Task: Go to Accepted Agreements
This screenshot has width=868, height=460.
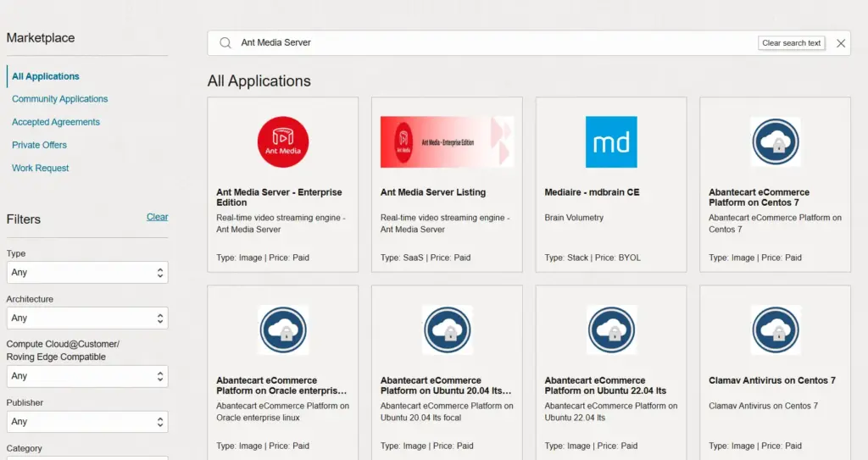Action: (56, 122)
